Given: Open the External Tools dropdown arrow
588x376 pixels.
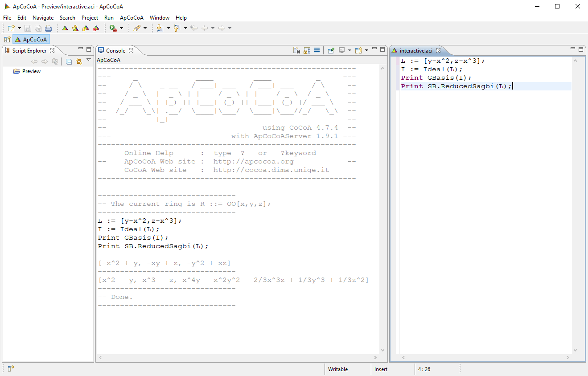Looking at the screenshot, I should click(121, 28).
